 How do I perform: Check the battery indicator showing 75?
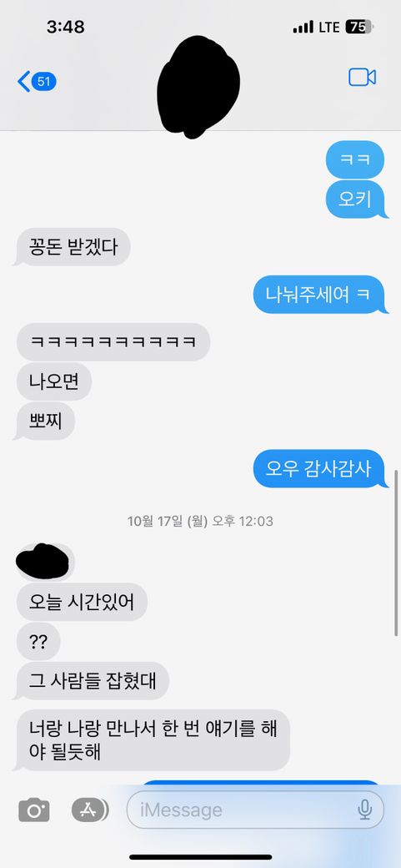point(359,27)
